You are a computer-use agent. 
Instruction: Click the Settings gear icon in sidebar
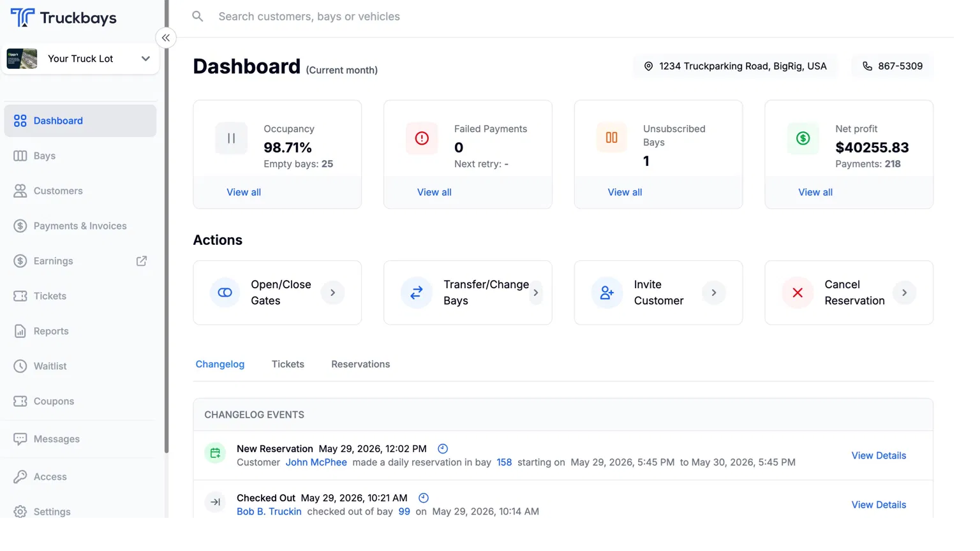(20, 511)
